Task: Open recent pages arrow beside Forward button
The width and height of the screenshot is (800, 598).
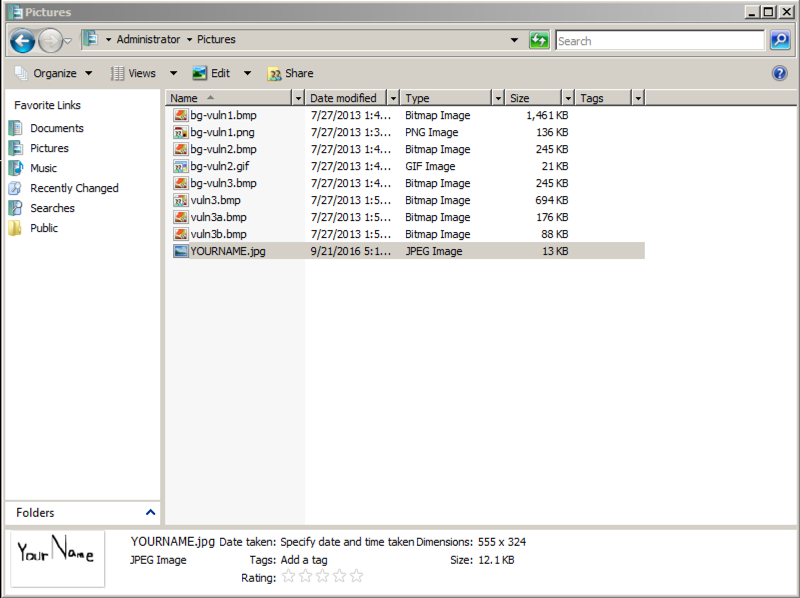Action: point(68,41)
